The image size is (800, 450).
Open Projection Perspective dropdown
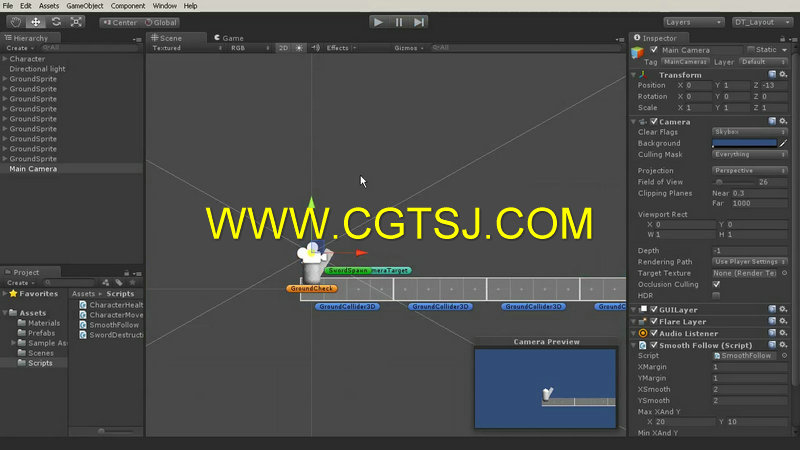point(749,171)
